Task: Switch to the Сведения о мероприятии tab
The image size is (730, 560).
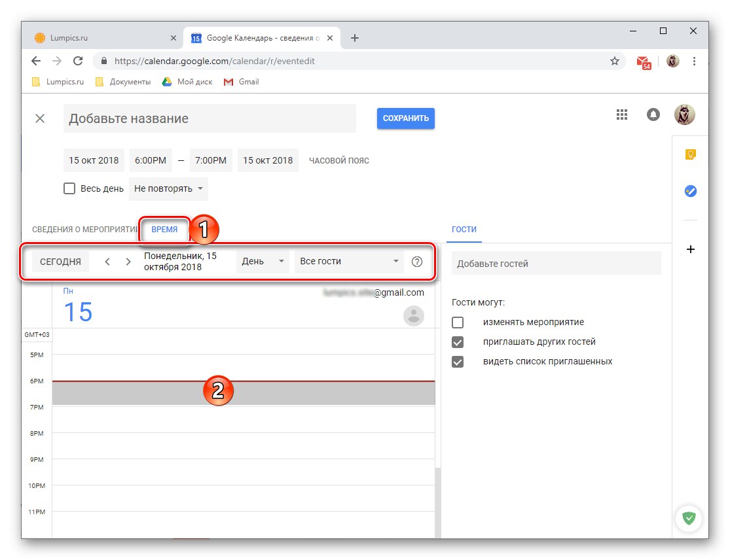Action: (x=83, y=229)
